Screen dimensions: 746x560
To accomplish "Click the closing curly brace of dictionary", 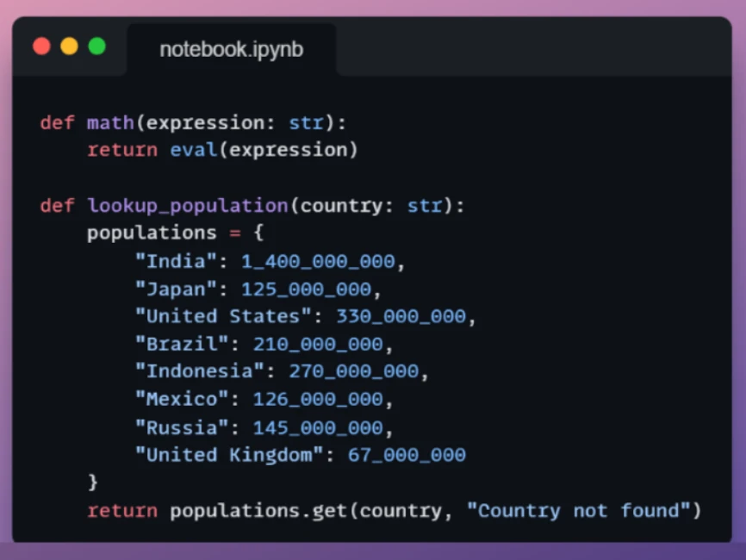I will click(x=93, y=482).
